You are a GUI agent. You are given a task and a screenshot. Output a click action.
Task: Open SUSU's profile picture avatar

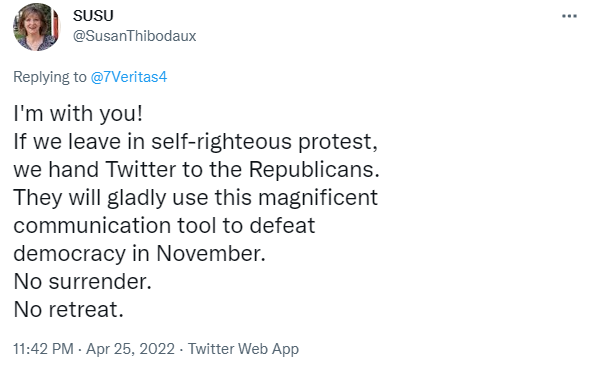(36, 27)
